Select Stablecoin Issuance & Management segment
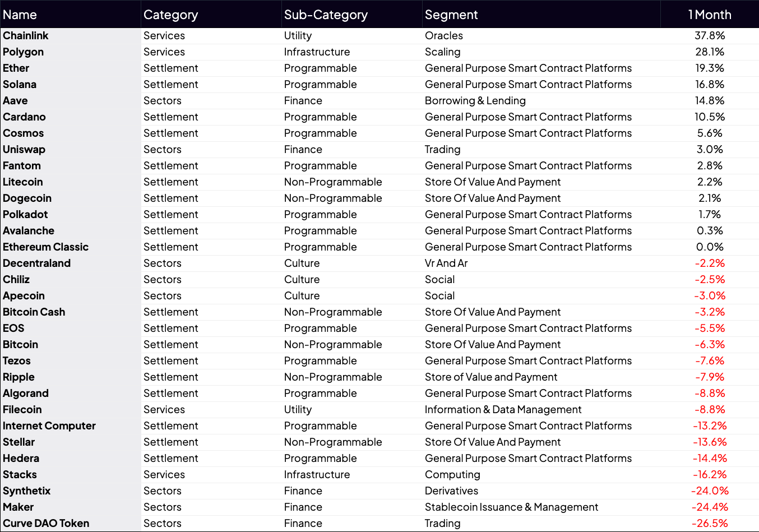Screen dimensions: 759x532 pyautogui.click(x=511, y=507)
